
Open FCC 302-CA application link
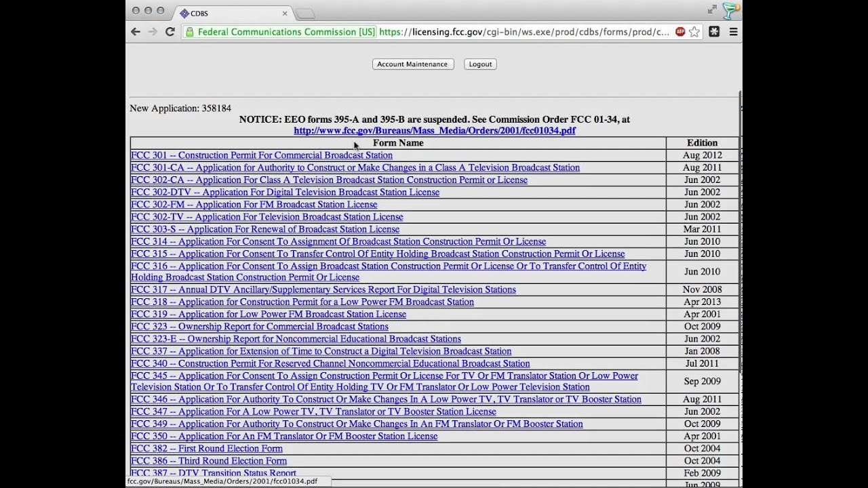[x=329, y=180]
